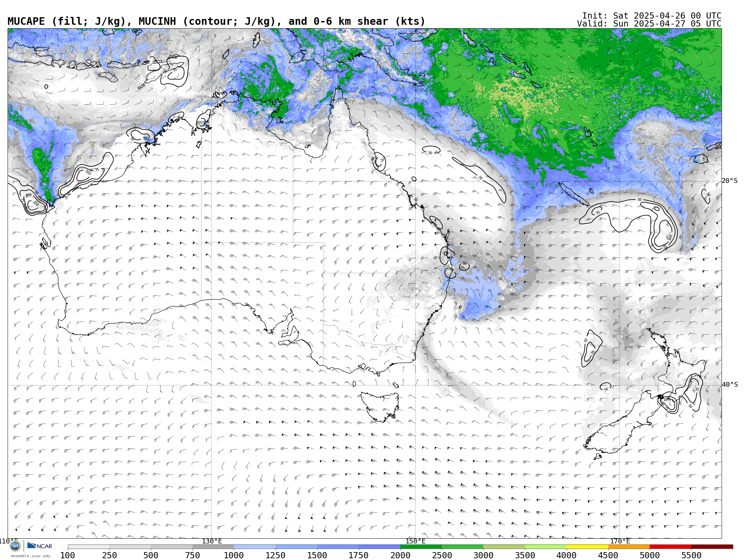Viewport: 744px width, 560px height.
Task: Pick the red 5000–5500 colorbar segment
Action: coord(670,547)
